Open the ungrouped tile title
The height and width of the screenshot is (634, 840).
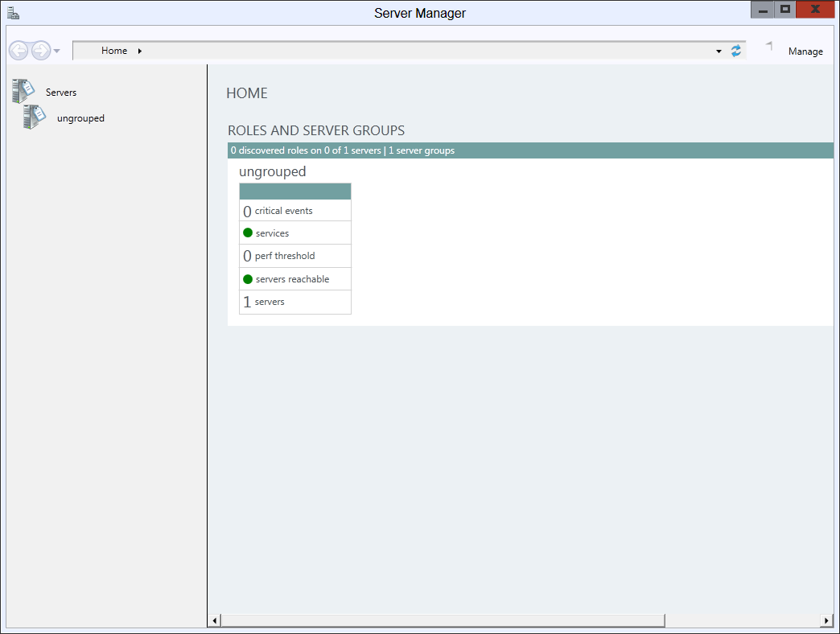click(x=272, y=171)
